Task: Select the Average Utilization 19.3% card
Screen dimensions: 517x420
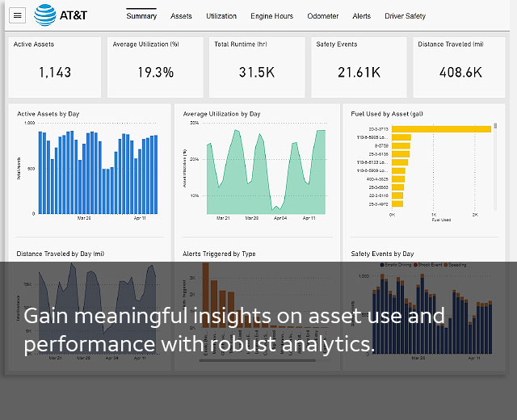Action: (155, 68)
